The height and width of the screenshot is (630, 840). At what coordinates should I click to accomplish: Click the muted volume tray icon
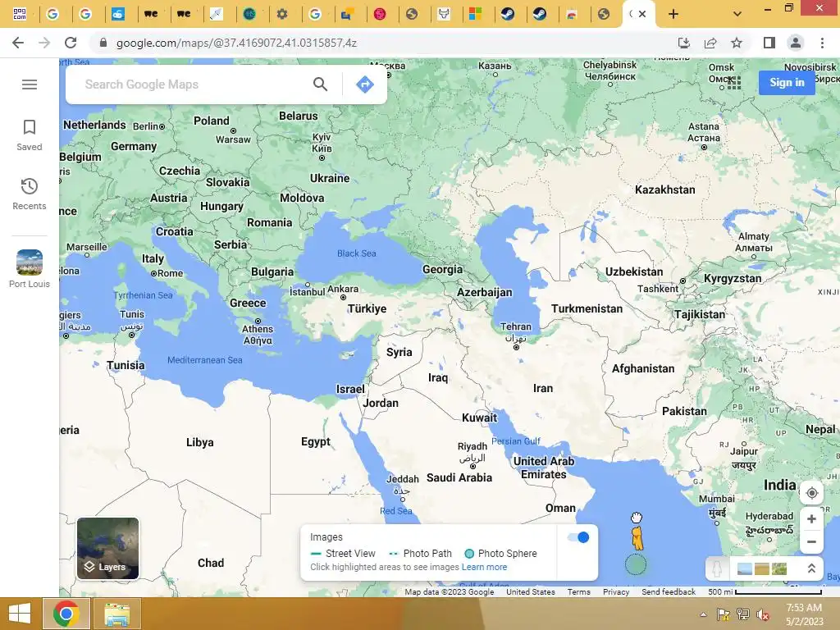[763, 614]
